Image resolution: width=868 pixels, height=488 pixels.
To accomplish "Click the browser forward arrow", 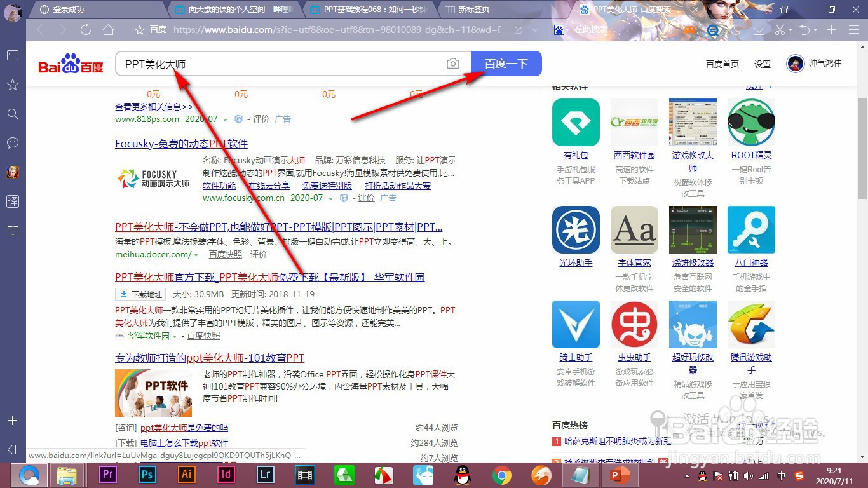I will 62,30.
